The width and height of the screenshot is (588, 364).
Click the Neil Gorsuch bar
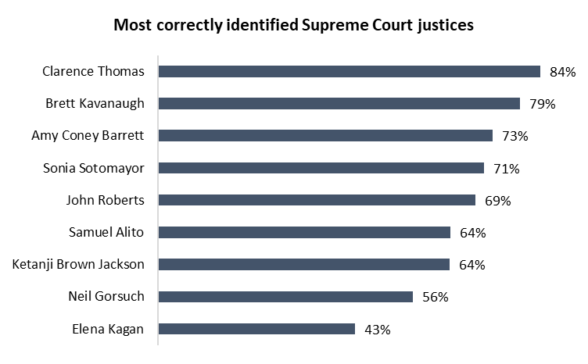tap(285, 297)
